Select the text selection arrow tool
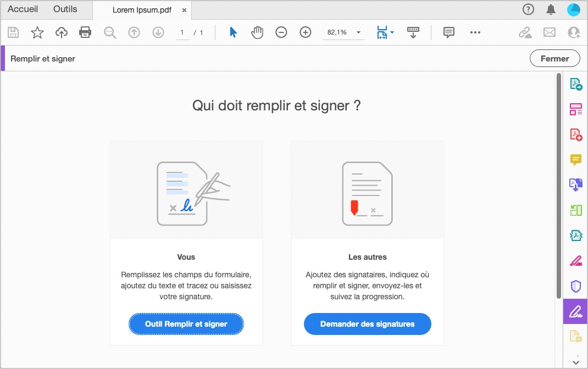 tap(232, 32)
